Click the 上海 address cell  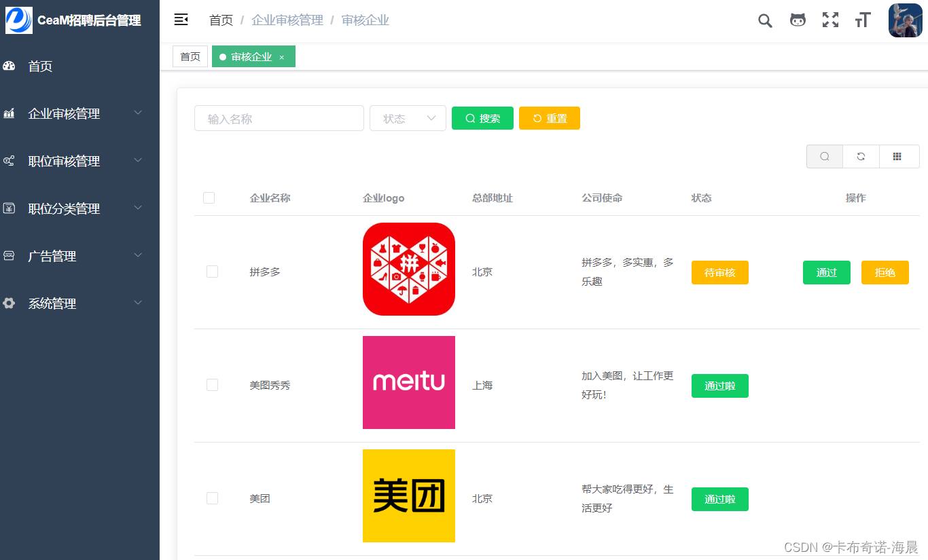pos(482,385)
